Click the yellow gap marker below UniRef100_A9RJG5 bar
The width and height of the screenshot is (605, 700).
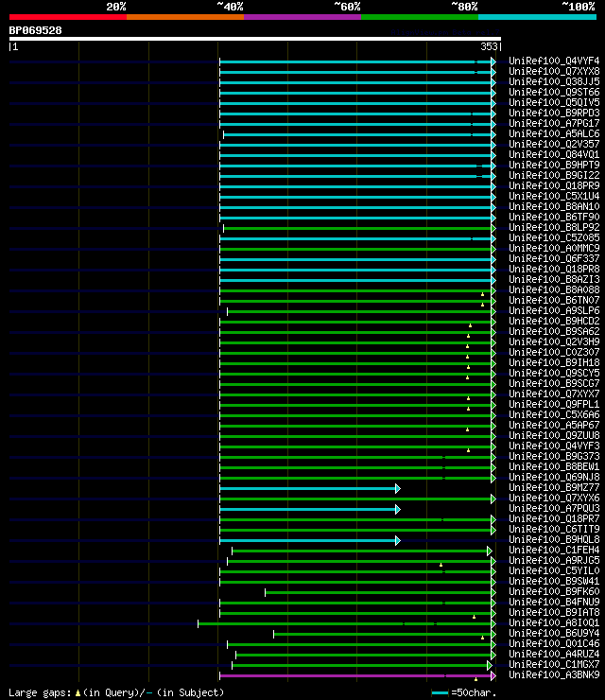pos(441,565)
